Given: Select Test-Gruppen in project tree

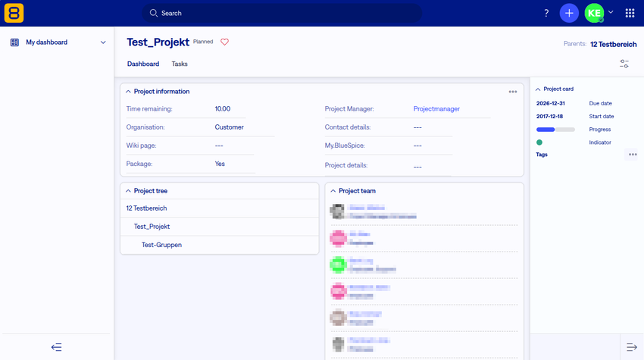Looking at the screenshot, I should (x=161, y=245).
